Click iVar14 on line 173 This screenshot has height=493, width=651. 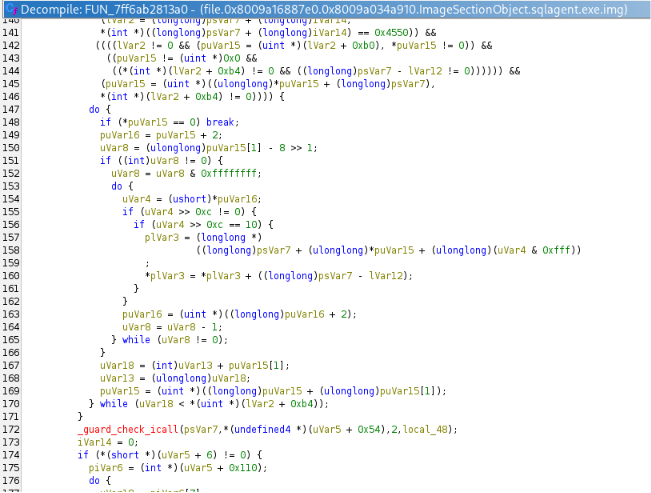click(94, 442)
